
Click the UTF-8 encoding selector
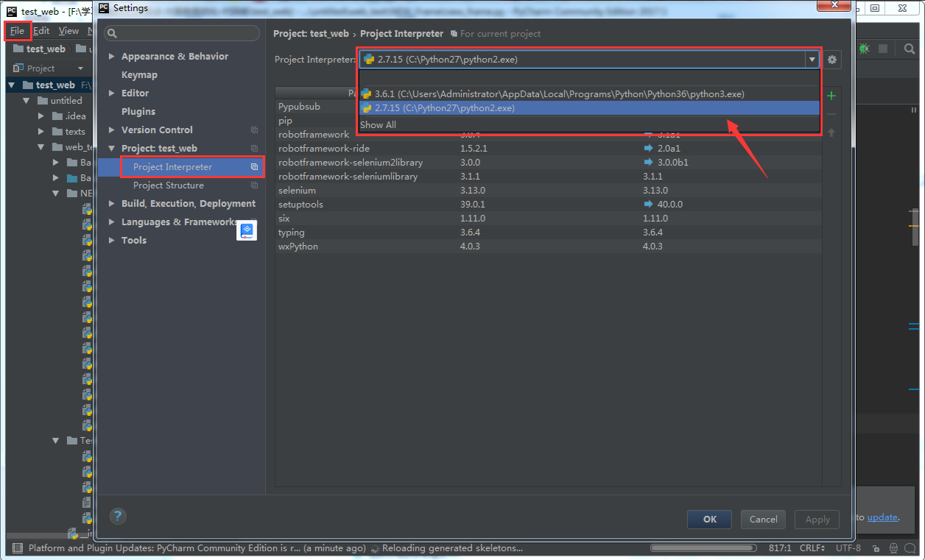848,548
